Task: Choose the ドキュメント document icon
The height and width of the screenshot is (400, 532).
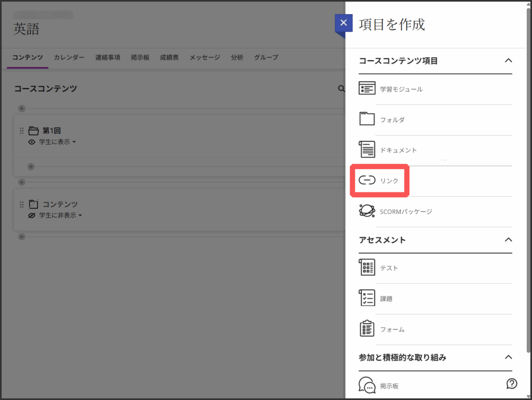Action: point(367,150)
